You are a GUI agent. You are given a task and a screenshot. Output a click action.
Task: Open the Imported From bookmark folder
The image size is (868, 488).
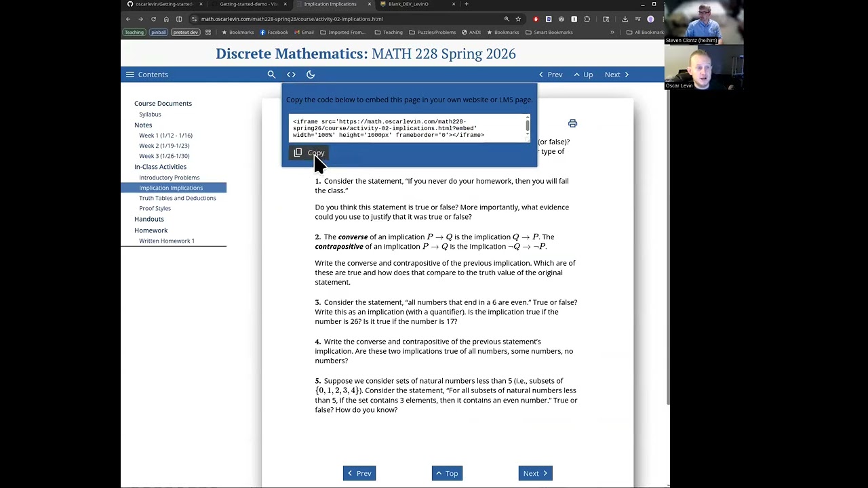(342, 32)
